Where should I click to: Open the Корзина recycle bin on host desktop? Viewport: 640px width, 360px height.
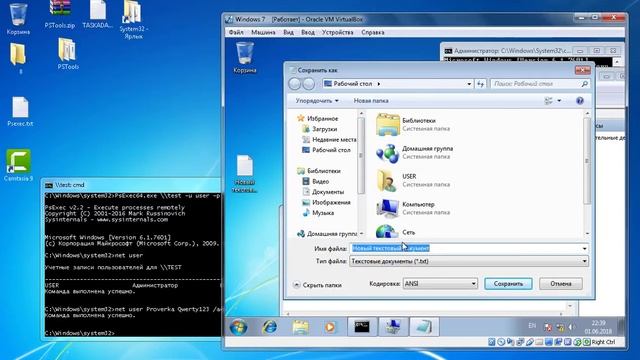[18, 18]
